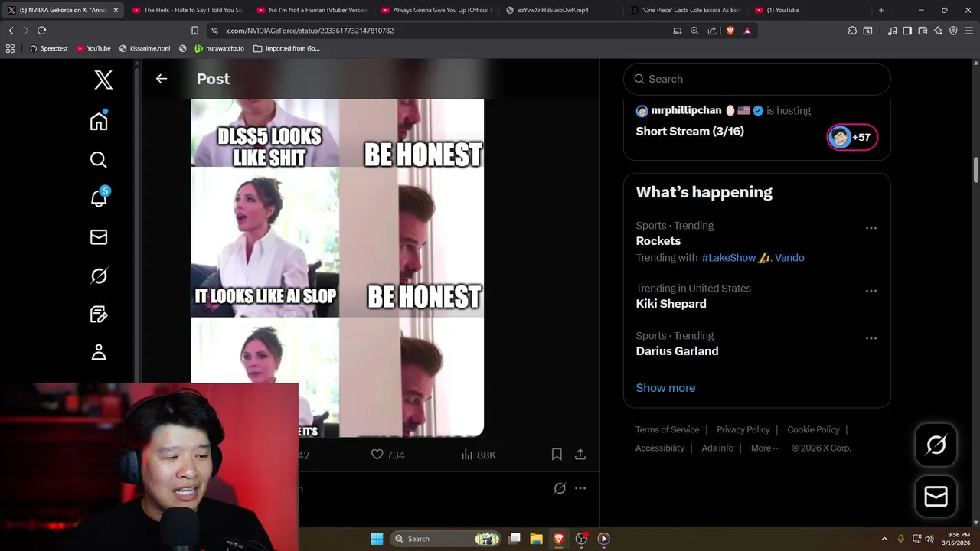Go back in browser history
Viewport: 980px width, 551px height.
click(11, 31)
